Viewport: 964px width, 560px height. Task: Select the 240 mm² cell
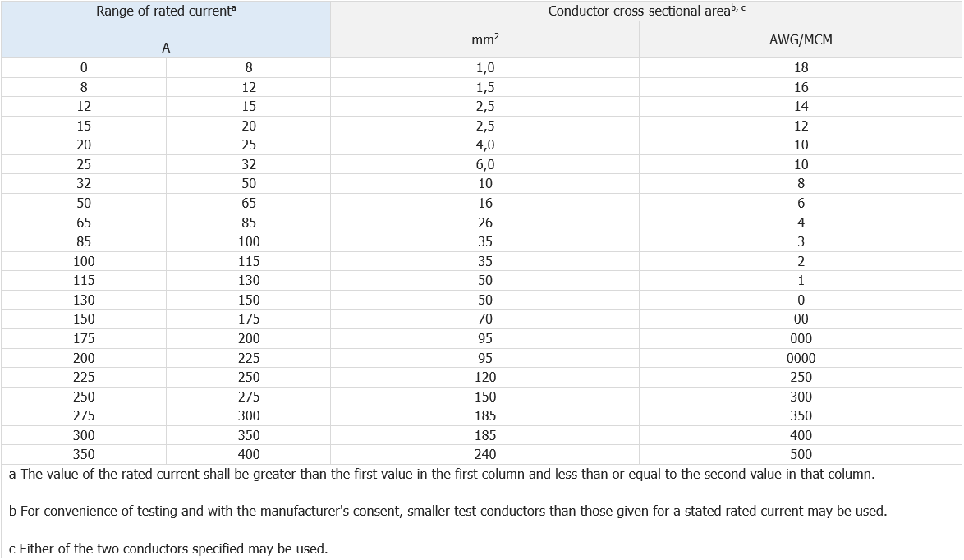485,455
